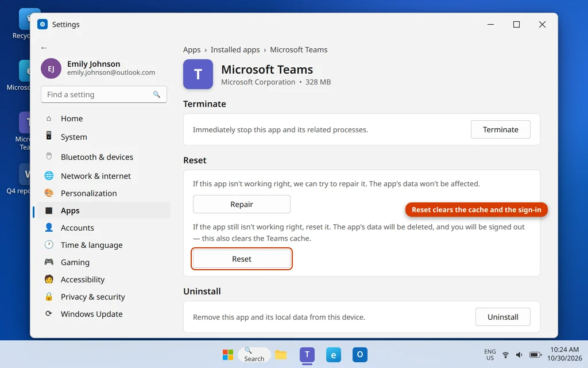Click the Network & internet globe icon

(49, 176)
